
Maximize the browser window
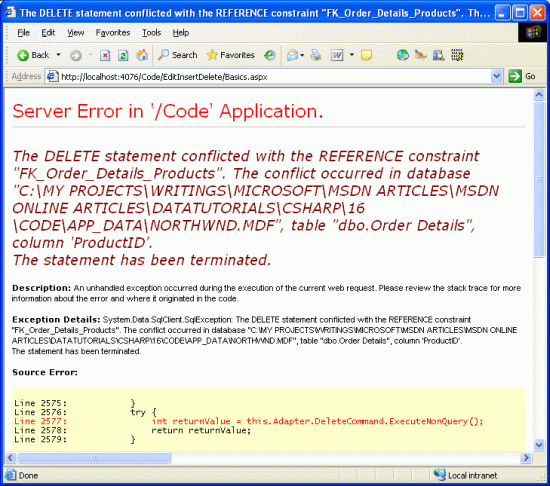pyautogui.click(x=519, y=13)
